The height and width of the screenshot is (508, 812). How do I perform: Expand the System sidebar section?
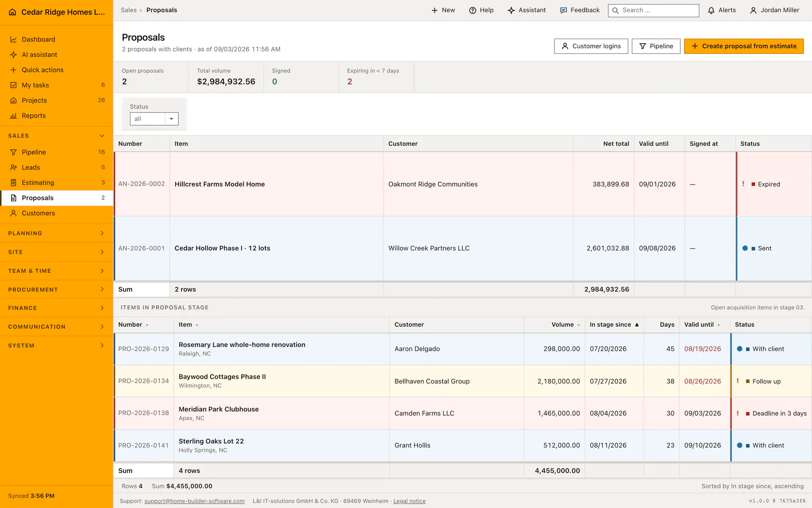click(x=56, y=346)
